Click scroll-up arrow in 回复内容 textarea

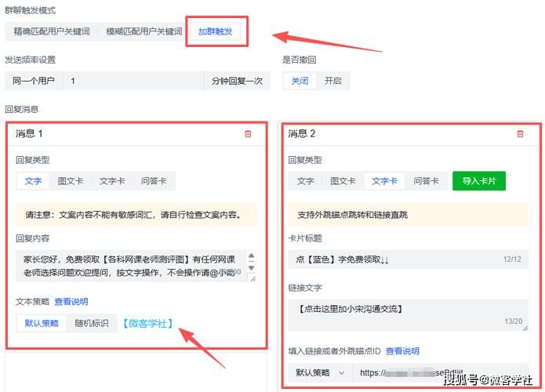[x=252, y=256]
